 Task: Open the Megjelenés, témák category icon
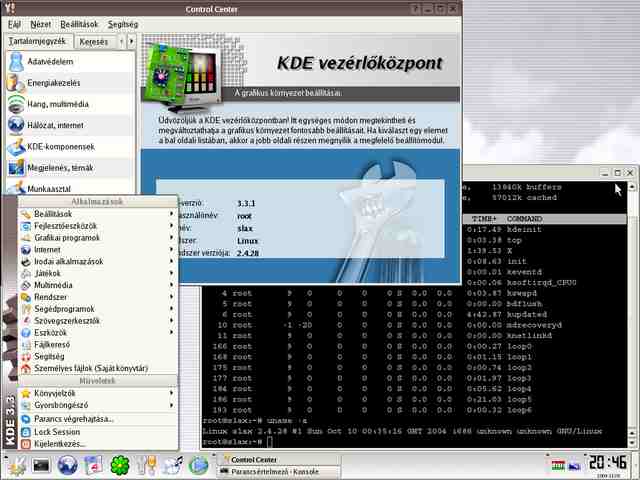pos(16,168)
